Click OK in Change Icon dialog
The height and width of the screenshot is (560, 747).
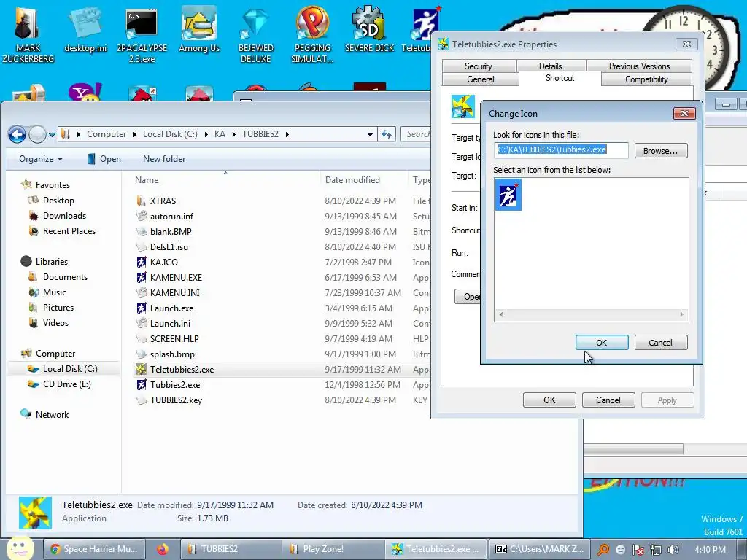click(x=602, y=343)
